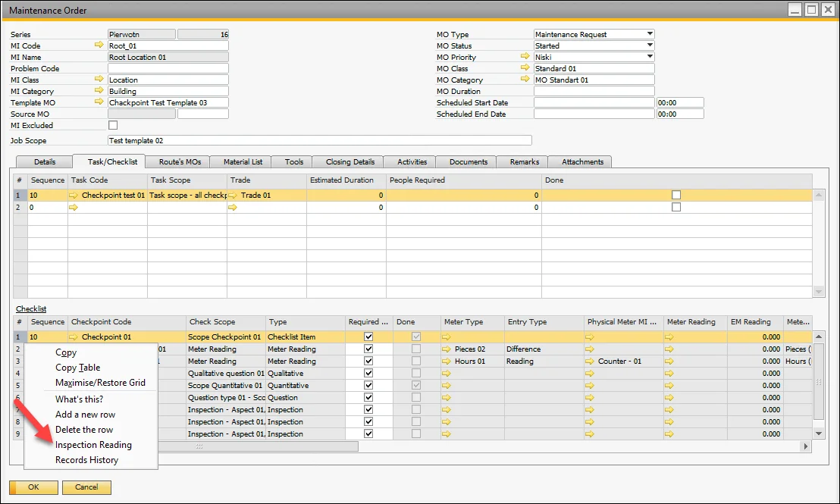840x504 pixels.
Task: Click link arrow beside Pieces 02 meter type
Action: pyautogui.click(x=447, y=349)
